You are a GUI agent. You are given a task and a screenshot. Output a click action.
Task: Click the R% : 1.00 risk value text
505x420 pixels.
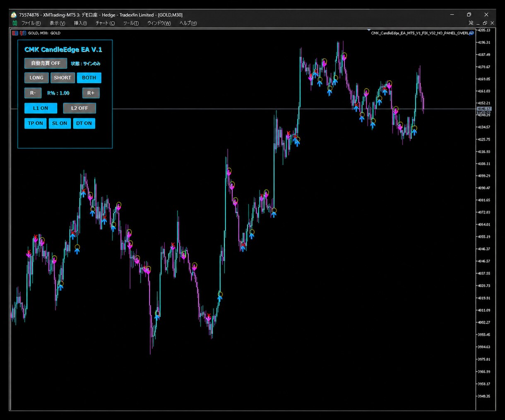click(58, 93)
